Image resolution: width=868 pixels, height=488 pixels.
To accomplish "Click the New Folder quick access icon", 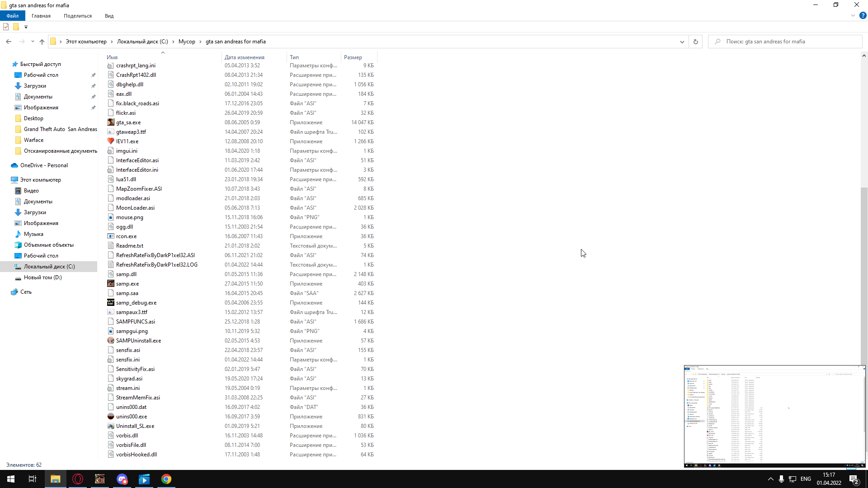I will coord(16,27).
